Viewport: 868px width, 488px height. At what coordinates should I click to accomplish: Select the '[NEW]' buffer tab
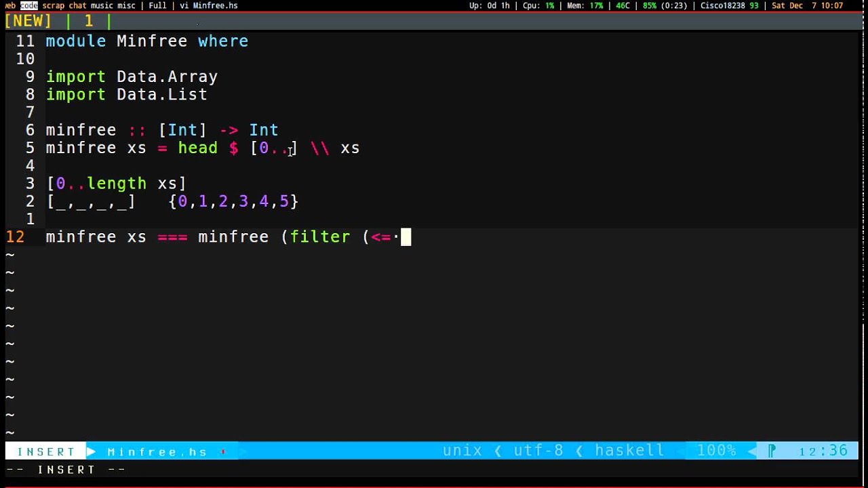tap(28, 21)
